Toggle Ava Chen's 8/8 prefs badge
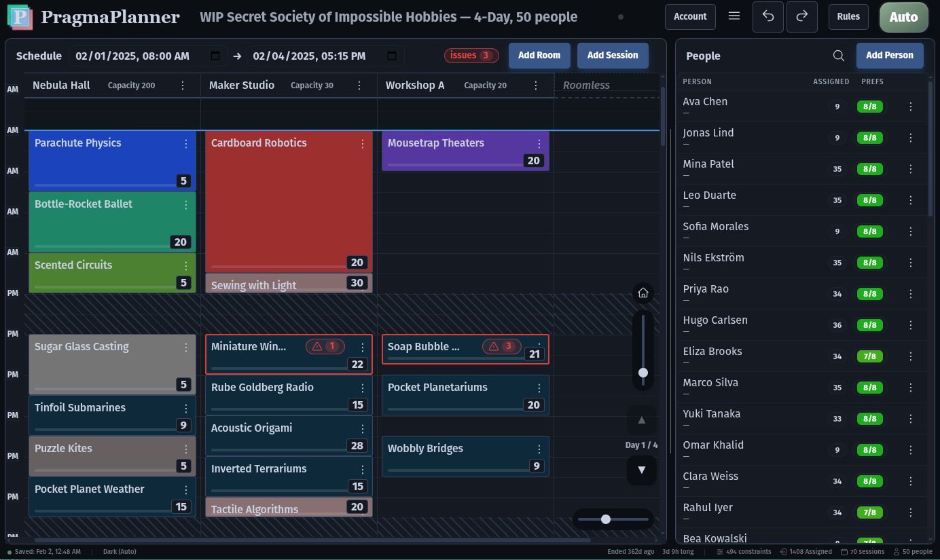The image size is (940, 560). (x=869, y=107)
